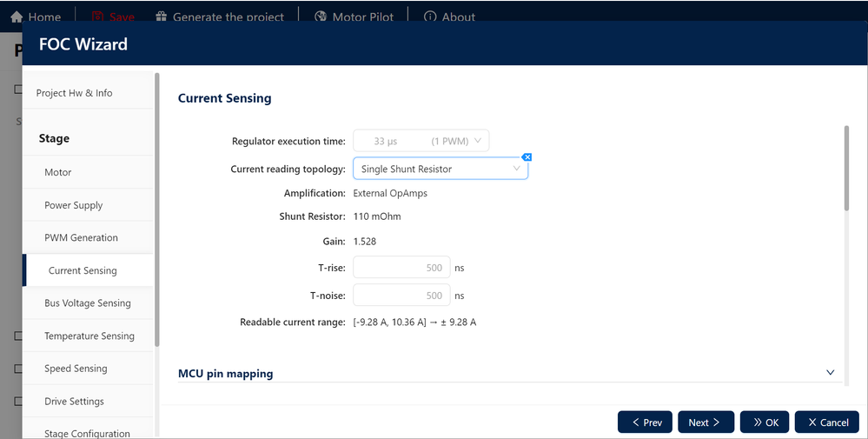Viewport: 868px width, 439px height.
Task: Click the Home house icon
Action: point(17,17)
